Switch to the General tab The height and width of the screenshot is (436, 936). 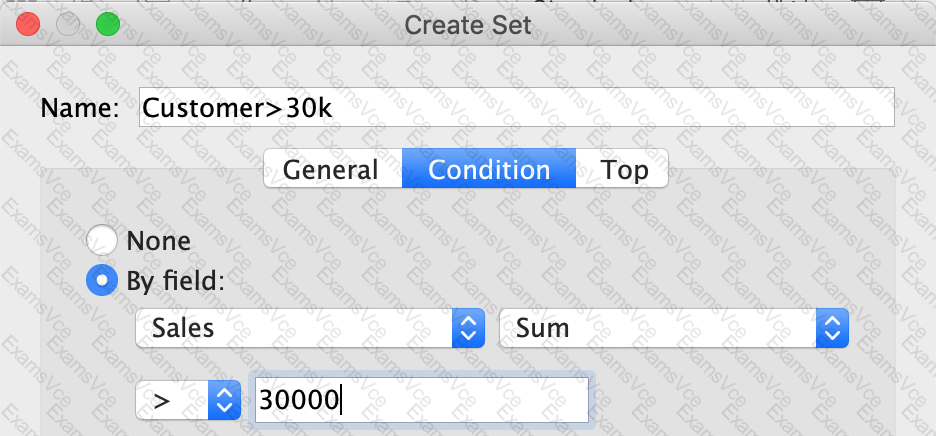332,168
